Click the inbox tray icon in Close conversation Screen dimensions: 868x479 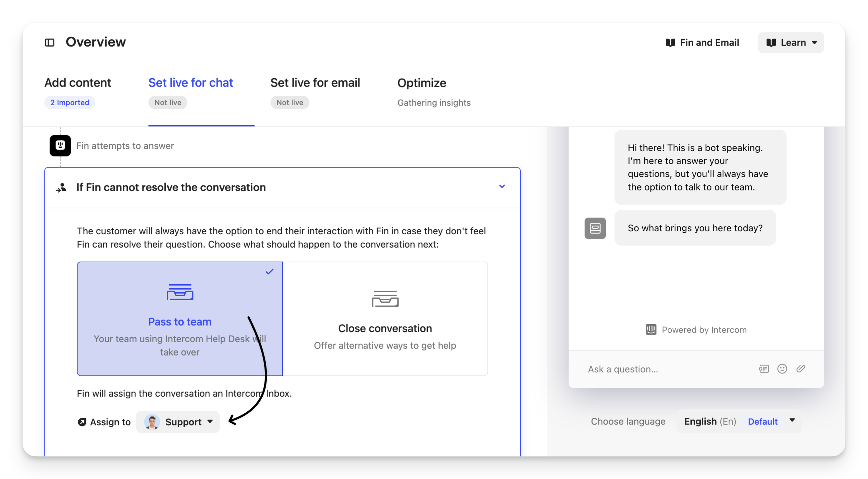pyautogui.click(x=385, y=299)
